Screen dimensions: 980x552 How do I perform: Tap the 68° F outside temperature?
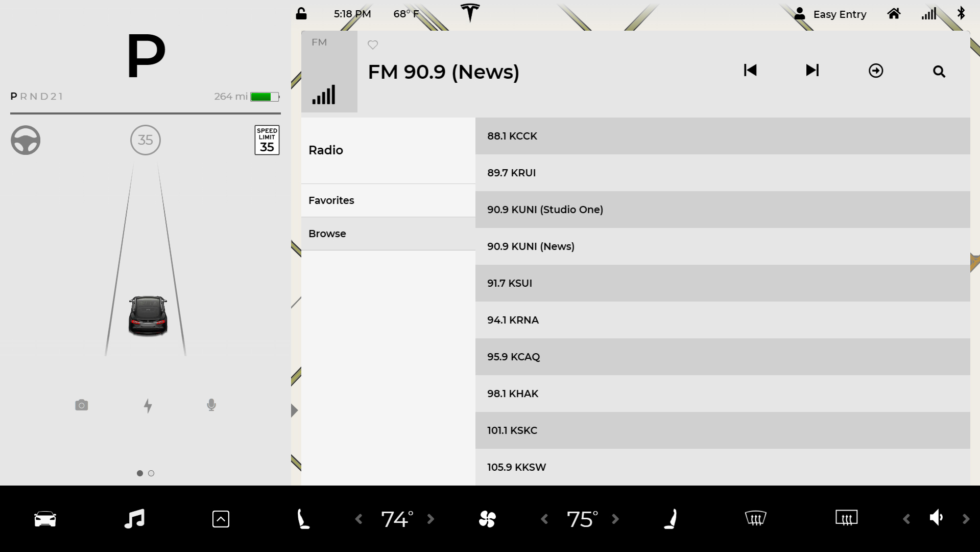pos(406,14)
